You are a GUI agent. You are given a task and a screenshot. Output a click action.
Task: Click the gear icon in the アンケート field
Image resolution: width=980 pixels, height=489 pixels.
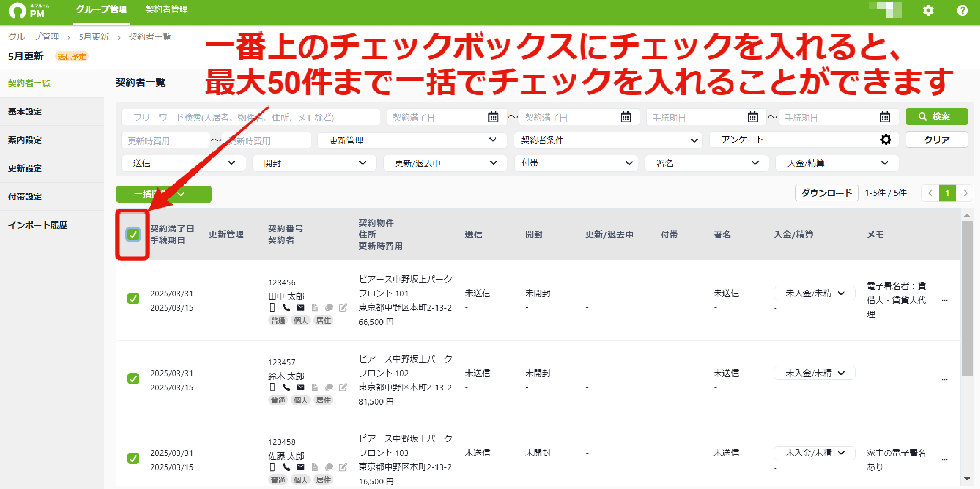(886, 140)
